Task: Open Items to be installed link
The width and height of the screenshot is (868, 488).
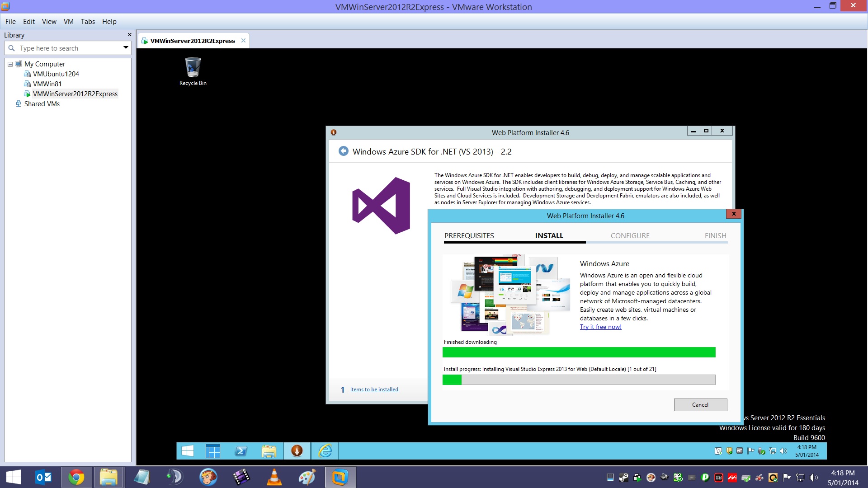Action: 374,389
